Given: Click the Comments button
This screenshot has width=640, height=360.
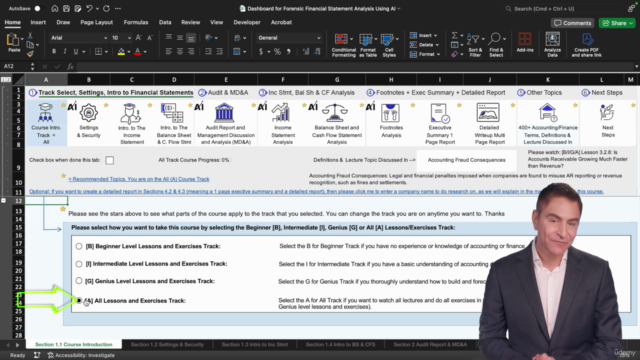Looking at the screenshot, I should coord(572,23).
